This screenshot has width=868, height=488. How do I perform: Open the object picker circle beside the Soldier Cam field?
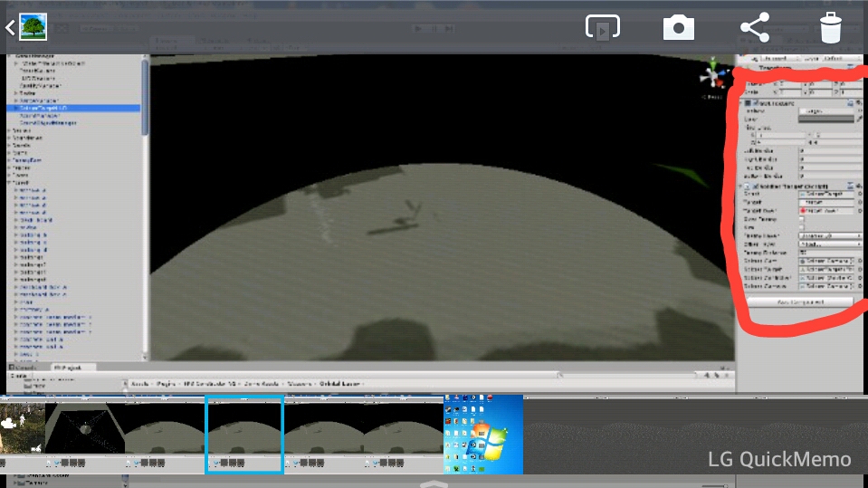[x=860, y=261]
